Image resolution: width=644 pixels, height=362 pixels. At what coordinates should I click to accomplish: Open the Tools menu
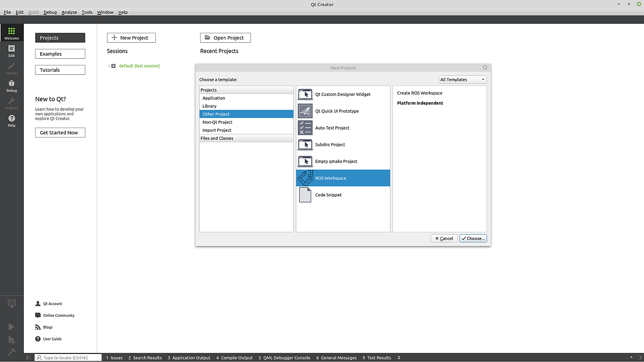coord(87,12)
